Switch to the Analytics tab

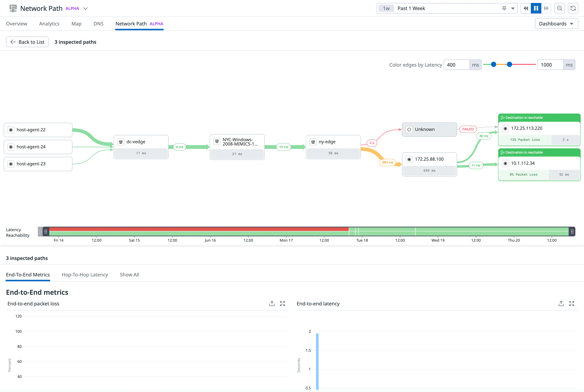(49, 24)
